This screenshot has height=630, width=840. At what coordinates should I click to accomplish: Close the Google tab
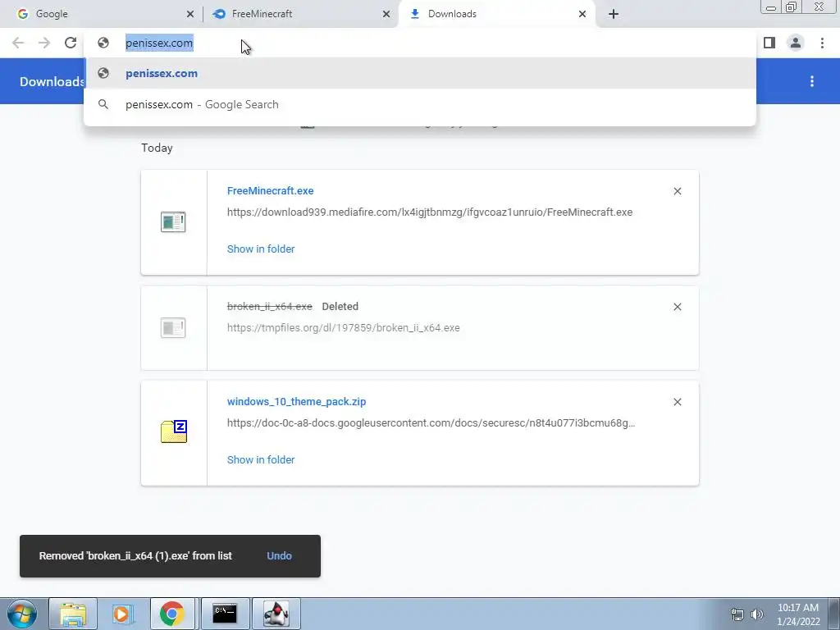pyautogui.click(x=190, y=14)
